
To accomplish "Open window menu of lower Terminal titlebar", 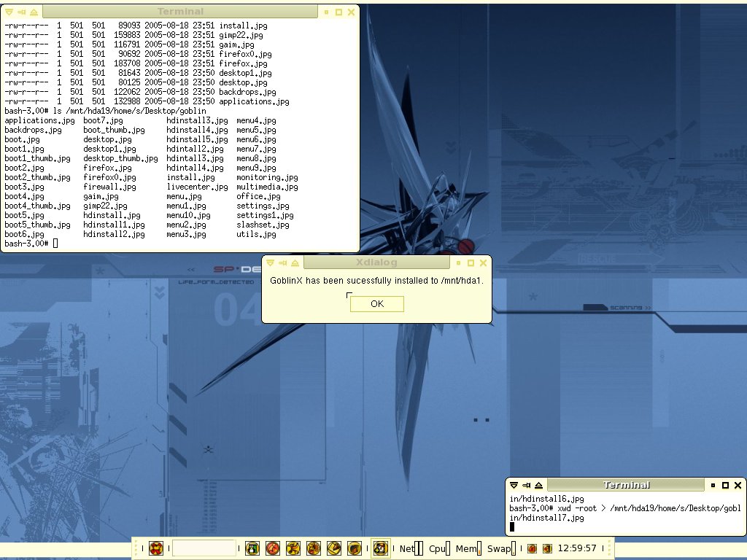I will pyautogui.click(x=514, y=485).
